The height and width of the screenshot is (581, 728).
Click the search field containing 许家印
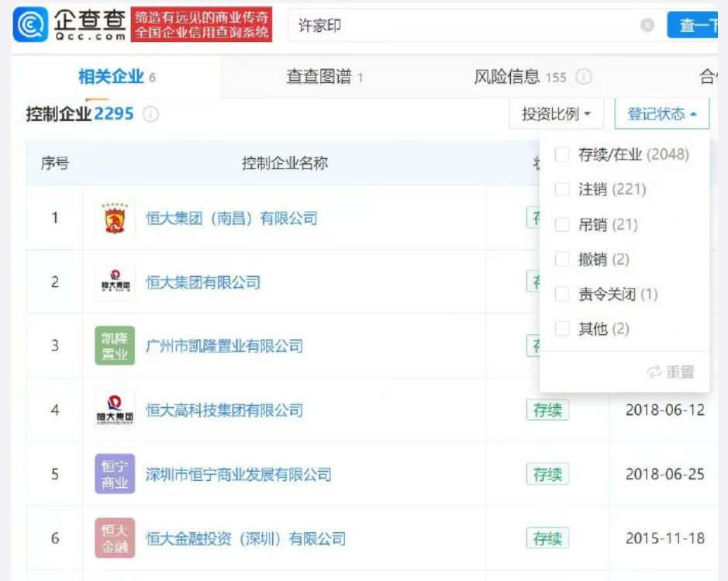click(x=465, y=26)
